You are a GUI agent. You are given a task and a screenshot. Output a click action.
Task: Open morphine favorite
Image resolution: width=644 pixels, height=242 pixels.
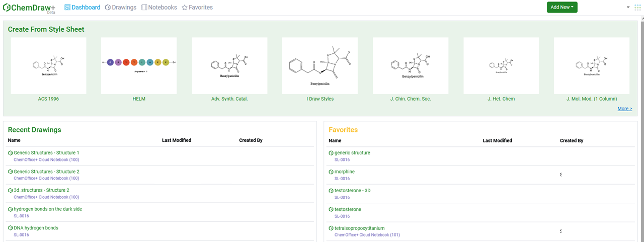pyautogui.click(x=345, y=172)
